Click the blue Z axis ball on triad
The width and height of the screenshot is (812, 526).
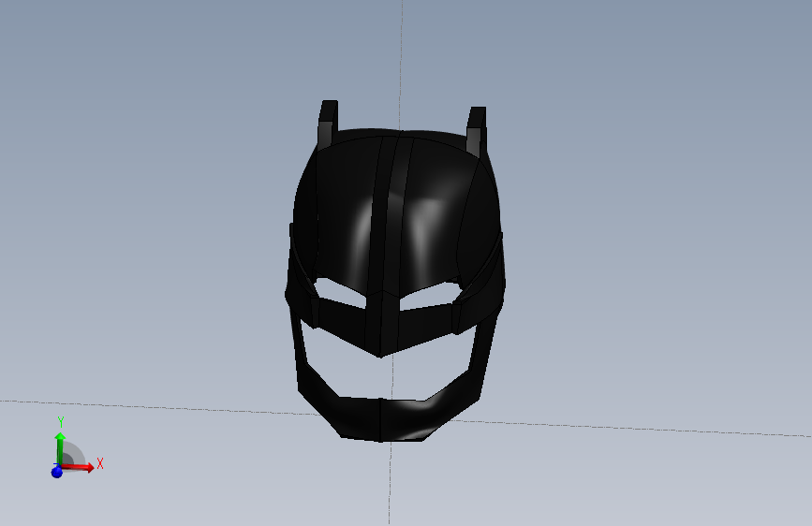coord(57,472)
